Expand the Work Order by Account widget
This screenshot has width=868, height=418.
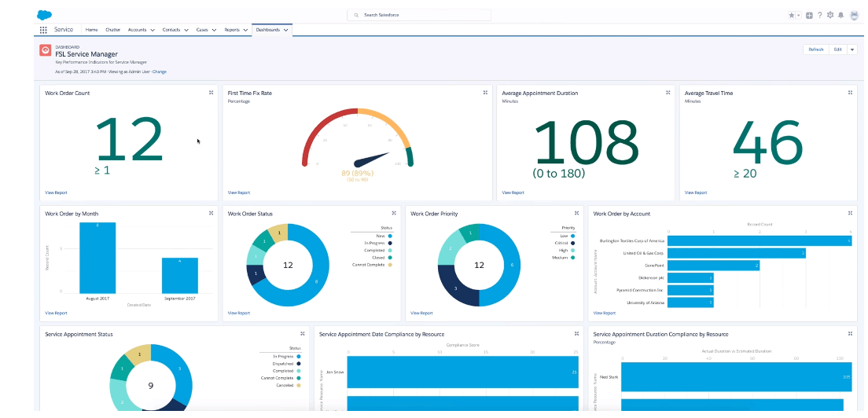tap(850, 213)
